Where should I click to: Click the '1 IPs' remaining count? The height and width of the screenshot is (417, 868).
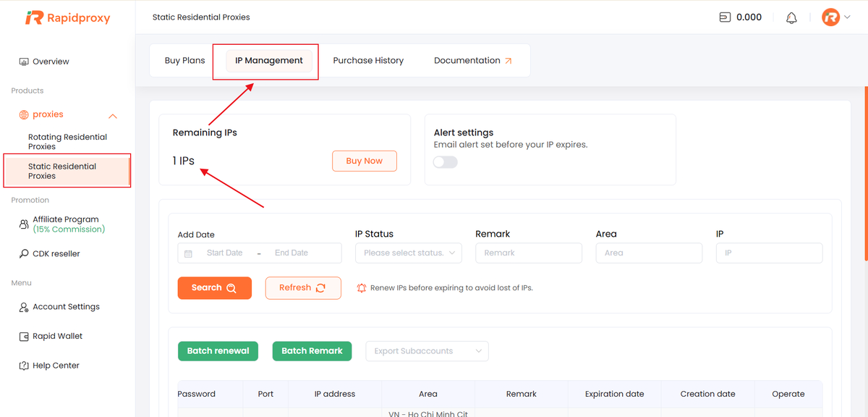pos(184,161)
